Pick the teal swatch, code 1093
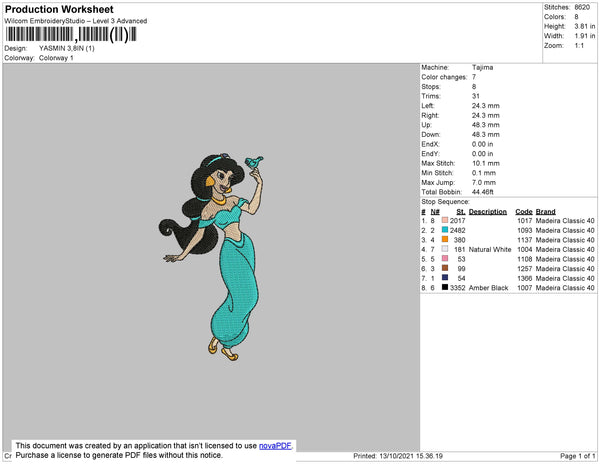Image resolution: width=600 pixels, height=464 pixels. coord(445,230)
